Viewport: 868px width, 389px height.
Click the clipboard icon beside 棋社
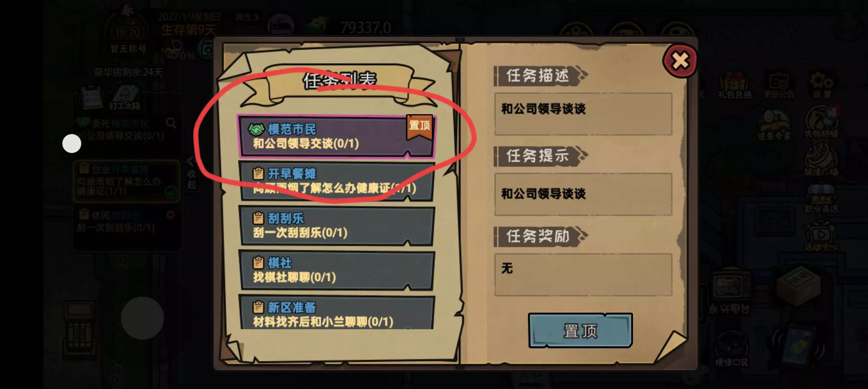(258, 263)
